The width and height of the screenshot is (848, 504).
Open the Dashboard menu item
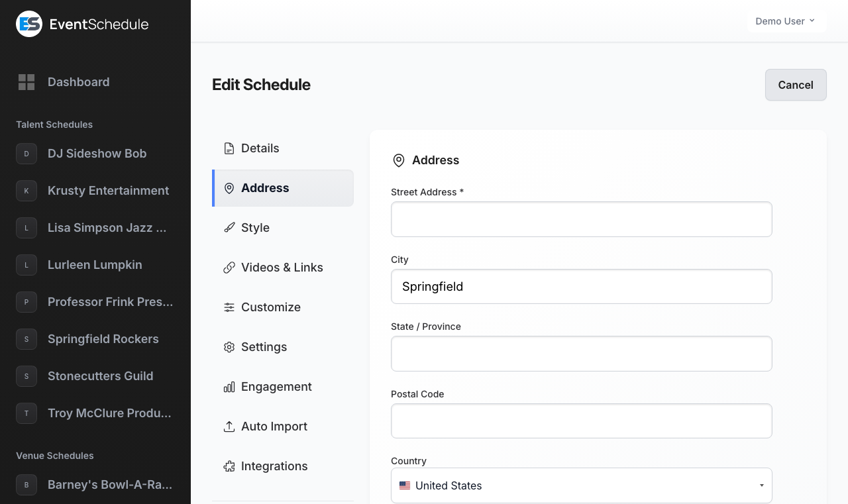78,82
